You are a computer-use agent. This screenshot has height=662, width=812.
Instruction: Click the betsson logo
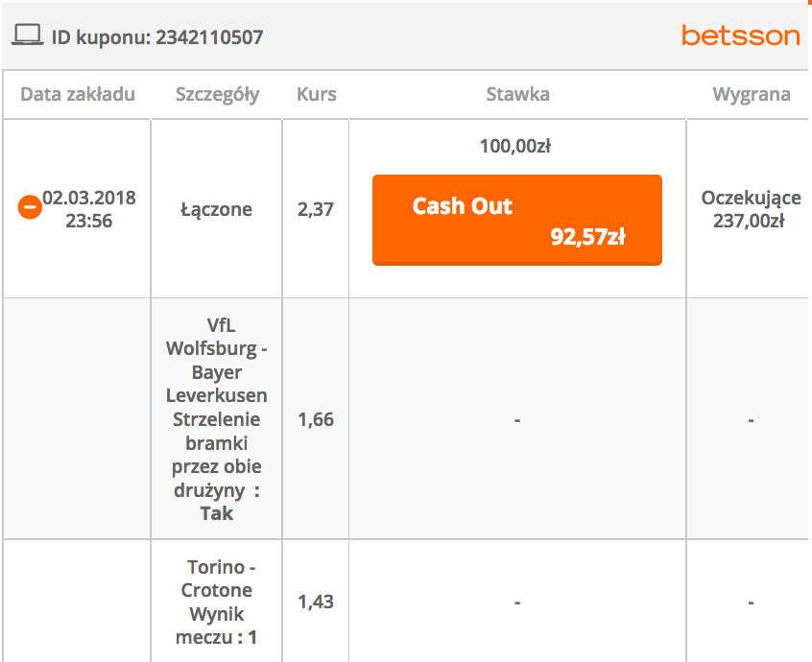click(x=740, y=36)
